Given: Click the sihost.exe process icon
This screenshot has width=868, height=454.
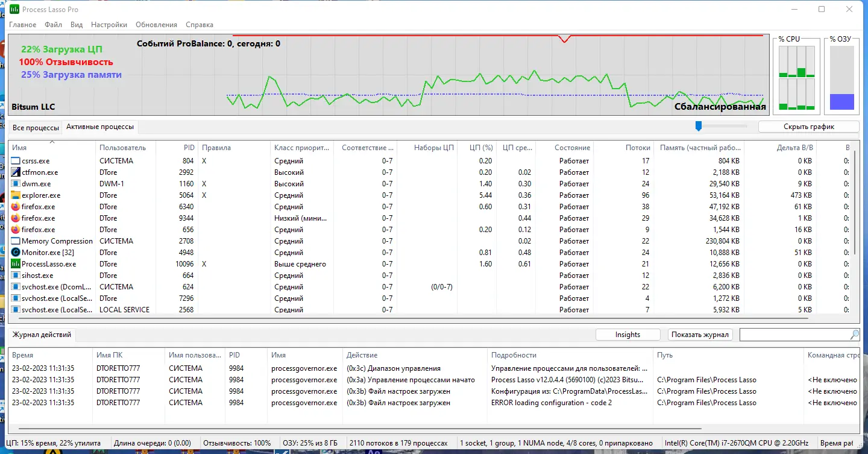Looking at the screenshot, I should [x=16, y=276].
